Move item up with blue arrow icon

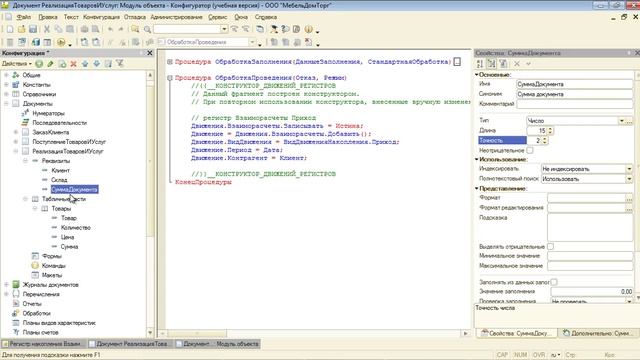pyautogui.click(x=85, y=64)
